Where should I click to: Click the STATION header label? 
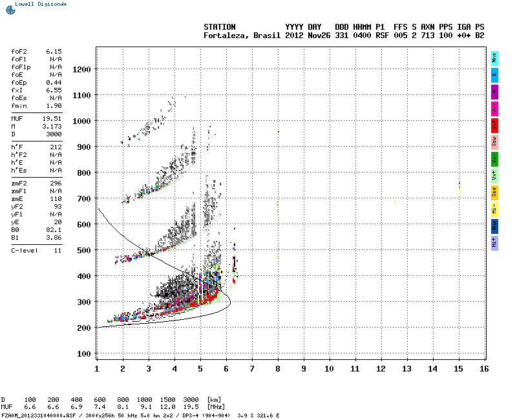pyautogui.click(x=220, y=27)
